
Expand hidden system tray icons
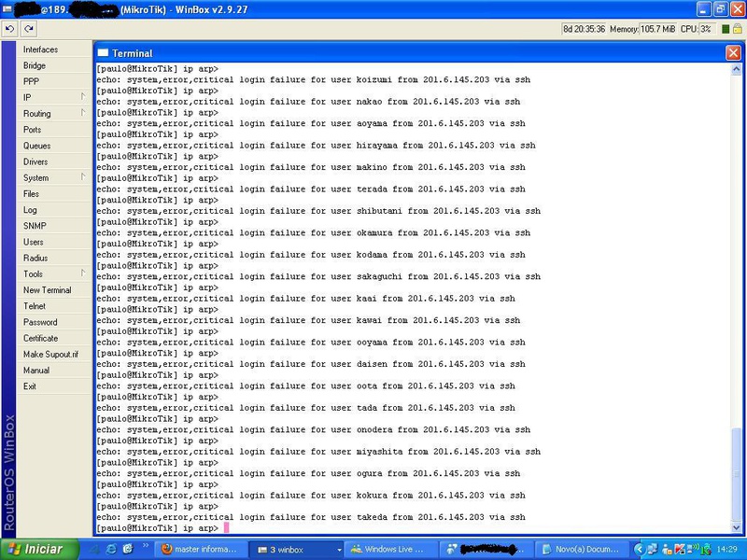tap(638, 549)
